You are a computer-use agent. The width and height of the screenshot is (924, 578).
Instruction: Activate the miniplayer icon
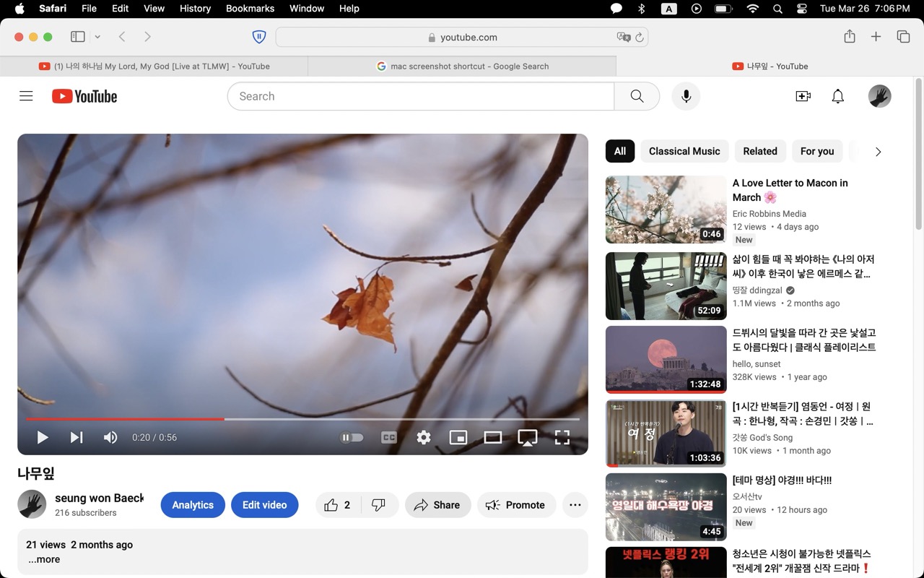458,437
